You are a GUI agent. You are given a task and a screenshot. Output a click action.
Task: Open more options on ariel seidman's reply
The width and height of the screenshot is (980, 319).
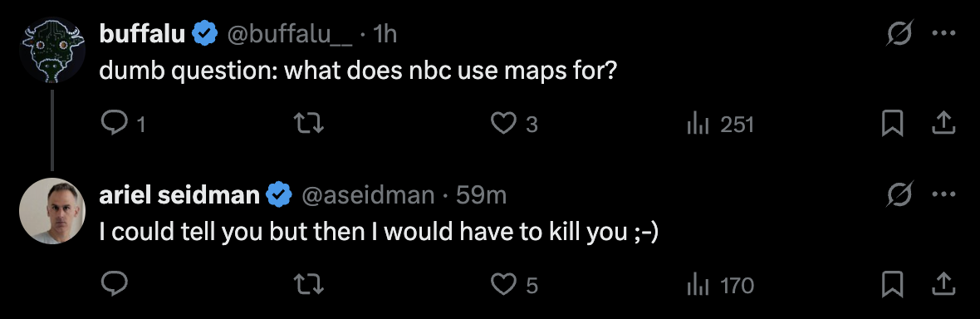[943, 194]
